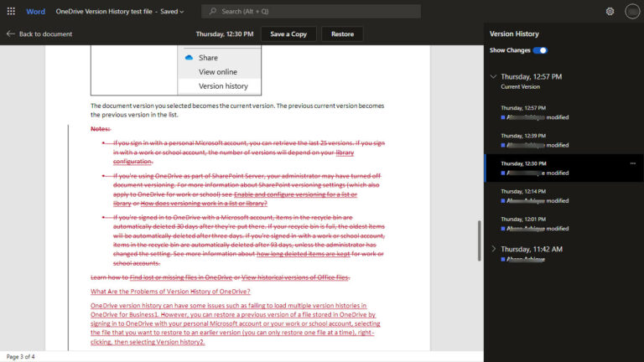Click the Restore button

(342, 34)
